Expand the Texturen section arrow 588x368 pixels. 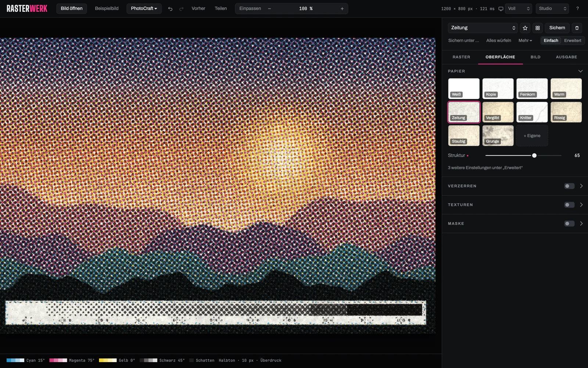tap(581, 205)
